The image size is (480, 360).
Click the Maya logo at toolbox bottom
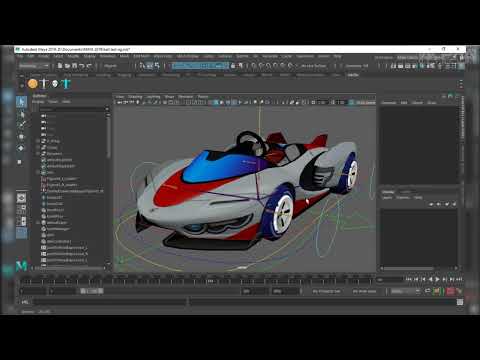[x=22, y=265]
